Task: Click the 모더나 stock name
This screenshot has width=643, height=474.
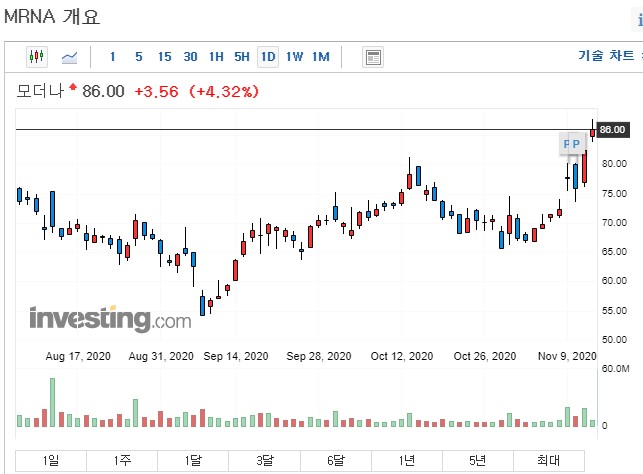Action: click(x=40, y=91)
